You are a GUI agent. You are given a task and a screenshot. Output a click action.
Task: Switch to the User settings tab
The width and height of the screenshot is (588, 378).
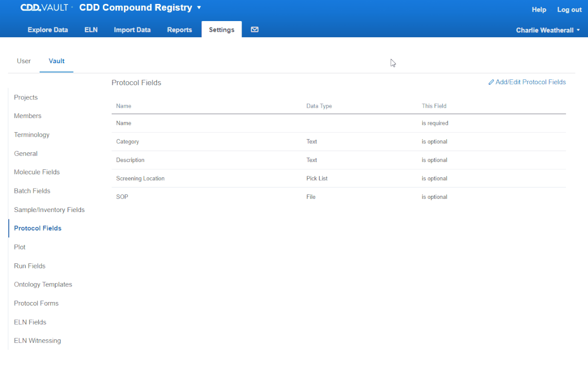[x=24, y=61]
